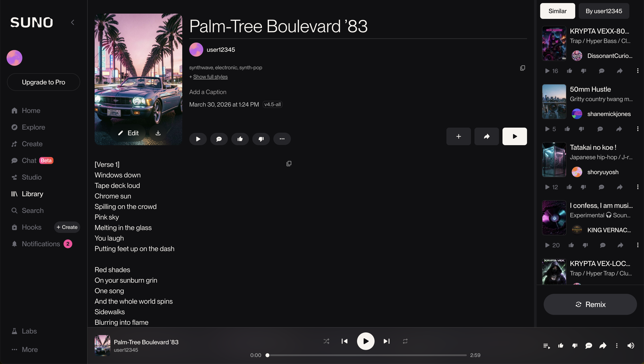Viewport: 644px width, 364px height.
Task: Open Tatakai no koe ! thumbnail
Action: click(554, 160)
